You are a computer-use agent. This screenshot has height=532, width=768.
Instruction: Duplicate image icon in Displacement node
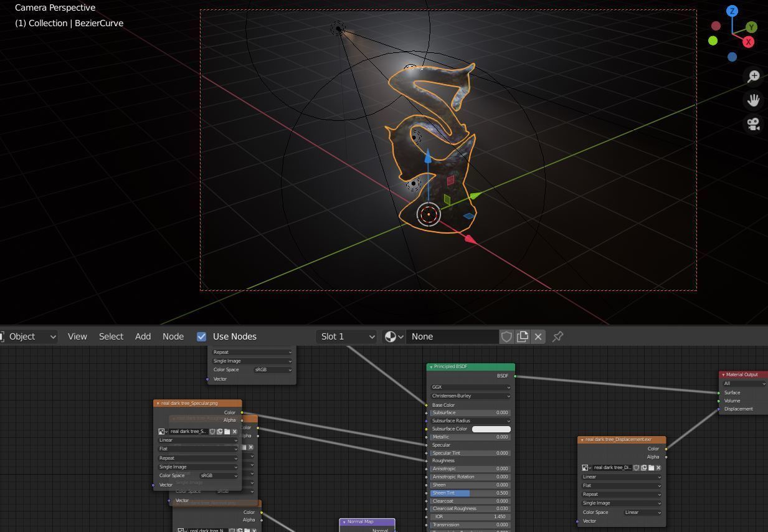[643, 467]
